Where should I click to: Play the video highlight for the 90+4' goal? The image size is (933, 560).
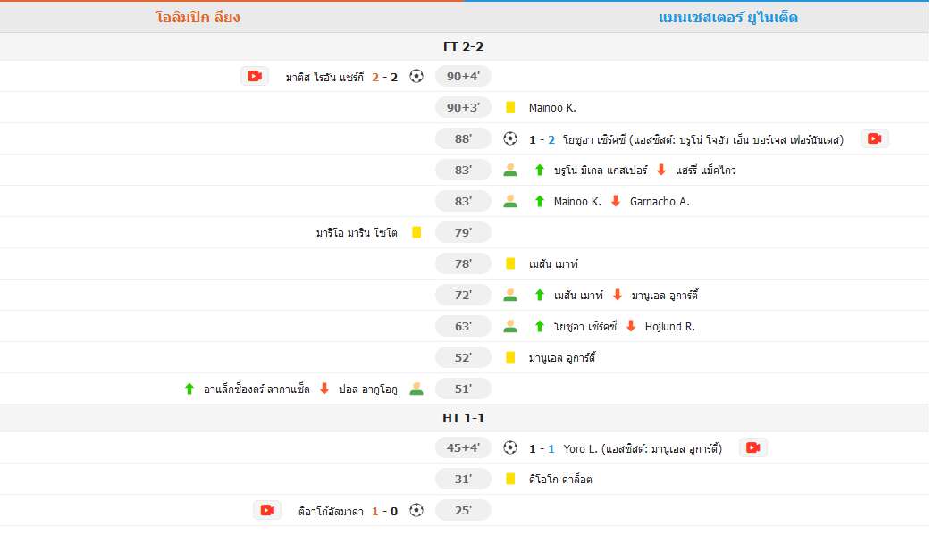point(255,76)
